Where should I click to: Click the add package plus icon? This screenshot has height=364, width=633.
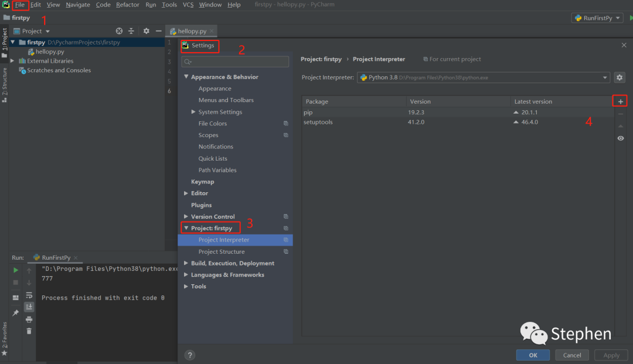tap(620, 101)
